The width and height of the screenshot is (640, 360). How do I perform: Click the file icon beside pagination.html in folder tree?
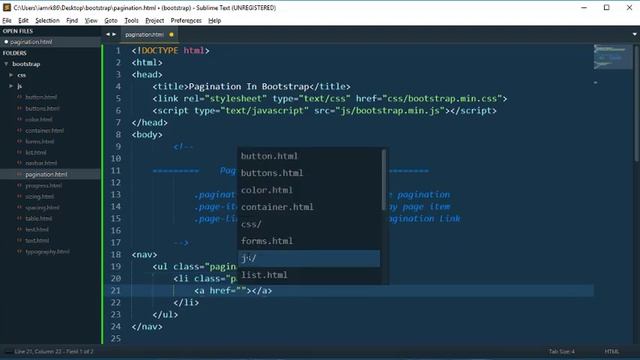coord(19,174)
